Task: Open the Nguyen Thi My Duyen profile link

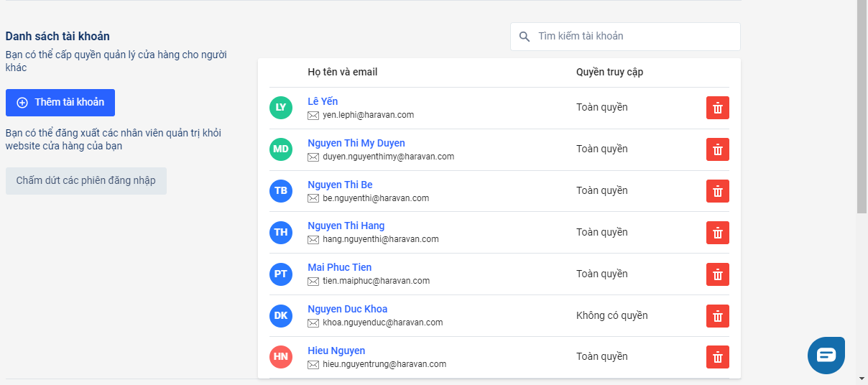Action: coord(356,143)
